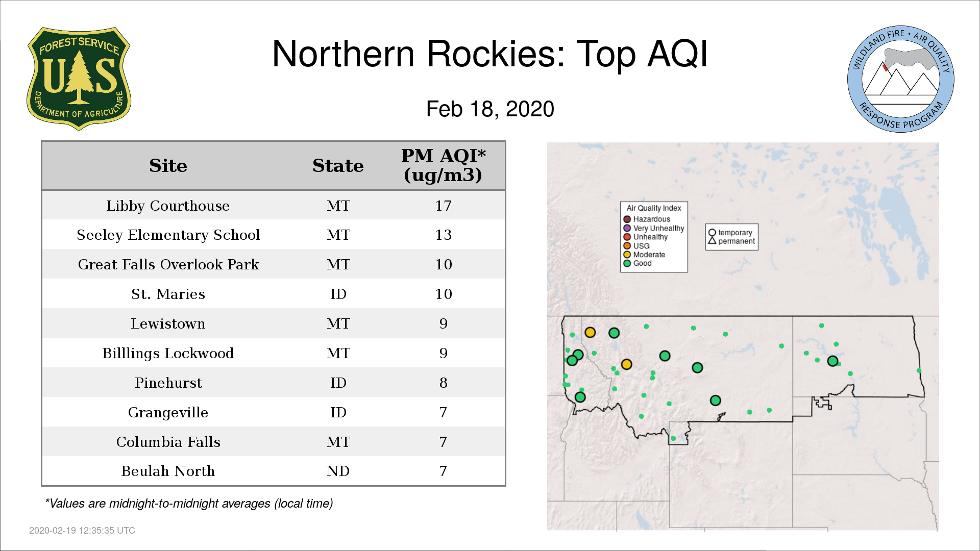This screenshot has width=980, height=551.
Task: Select the 'Billlings Lockwood' site cell
Action: pos(168,353)
